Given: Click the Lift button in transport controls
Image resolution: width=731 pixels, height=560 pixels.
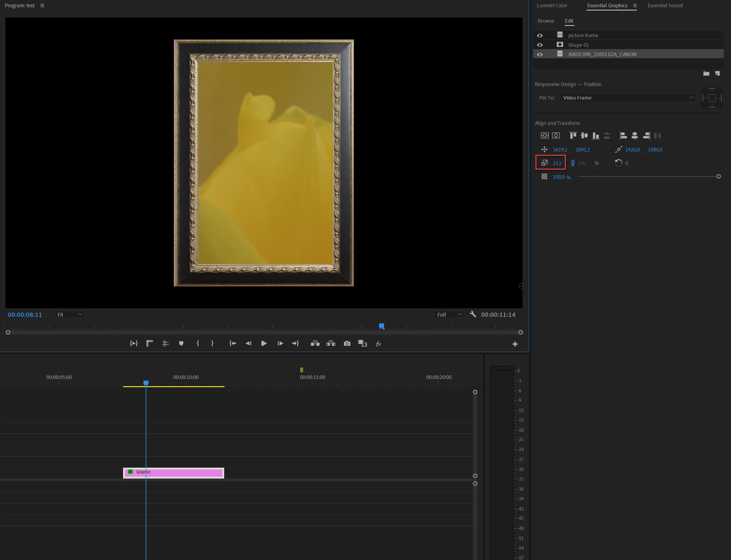Looking at the screenshot, I should tap(315, 343).
